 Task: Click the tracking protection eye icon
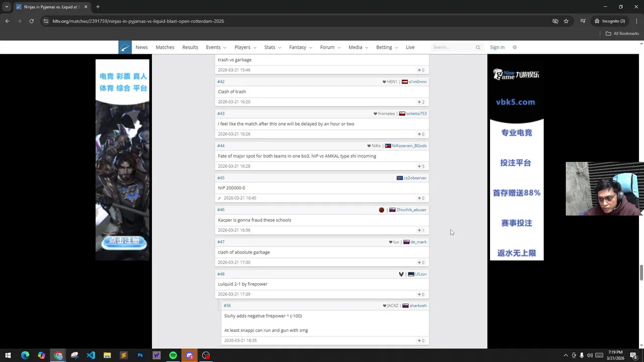(x=555, y=21)
